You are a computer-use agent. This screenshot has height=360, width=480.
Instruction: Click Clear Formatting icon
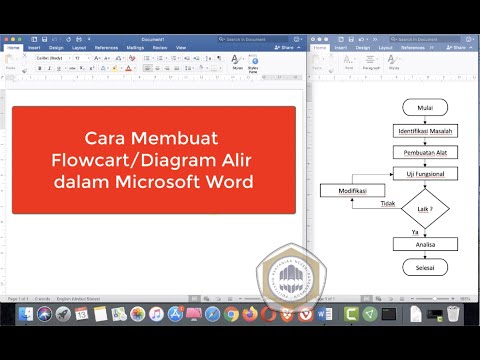coord(132,58)
